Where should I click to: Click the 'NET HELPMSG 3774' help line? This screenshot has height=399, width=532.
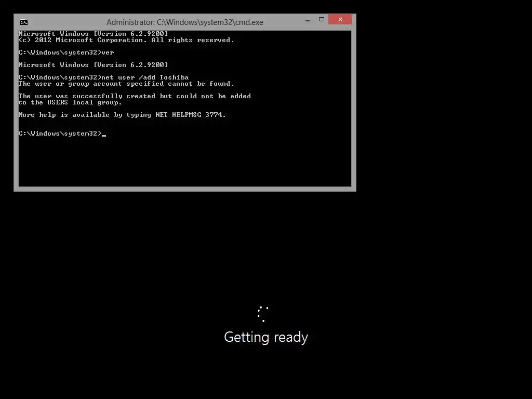click(x=122, y=115)
